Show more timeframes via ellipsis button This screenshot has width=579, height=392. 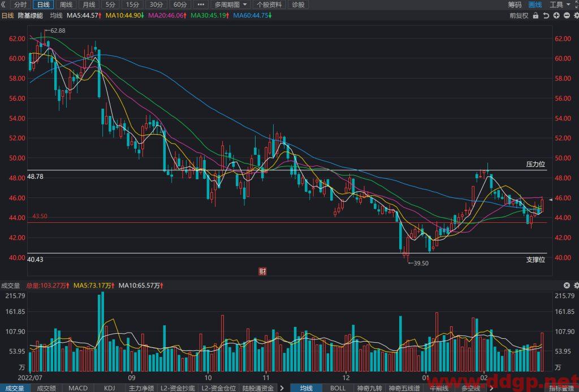201,5
